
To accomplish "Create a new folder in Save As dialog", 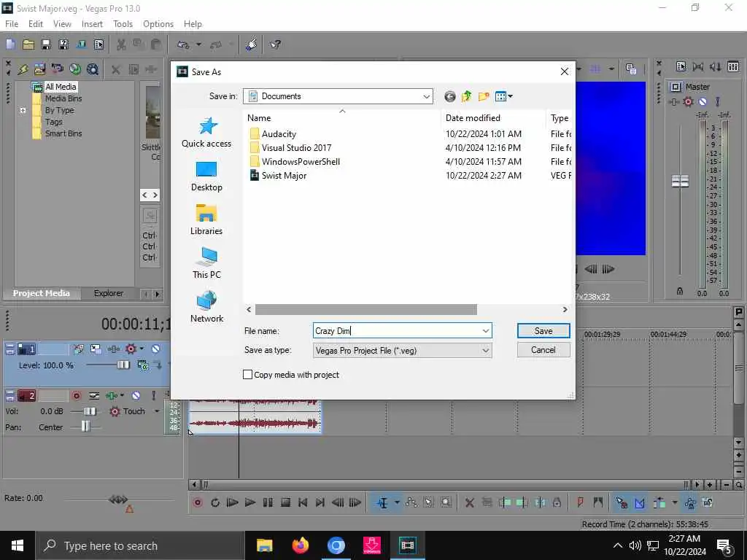I will coord(484,97).
